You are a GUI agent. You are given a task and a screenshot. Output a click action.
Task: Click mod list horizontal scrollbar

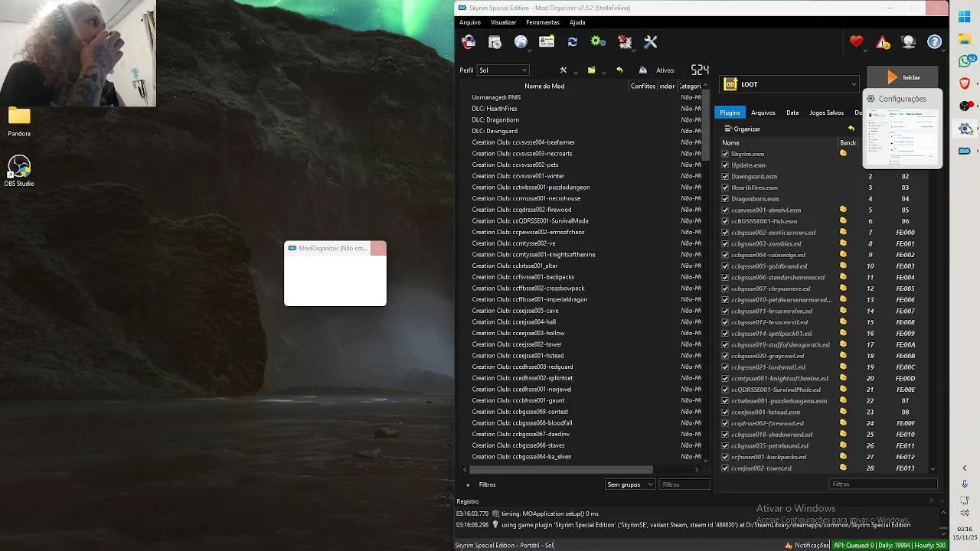[561, 470]
